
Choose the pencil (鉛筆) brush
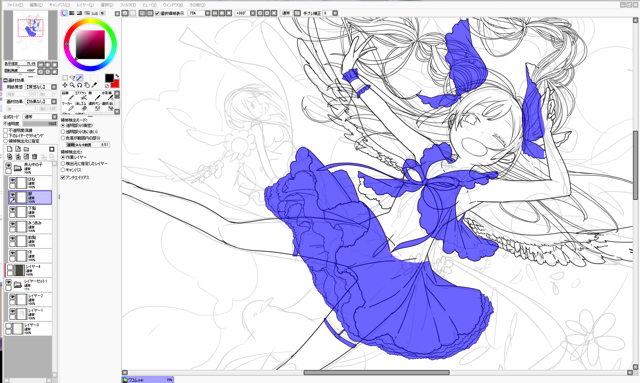tap(67, 96)
